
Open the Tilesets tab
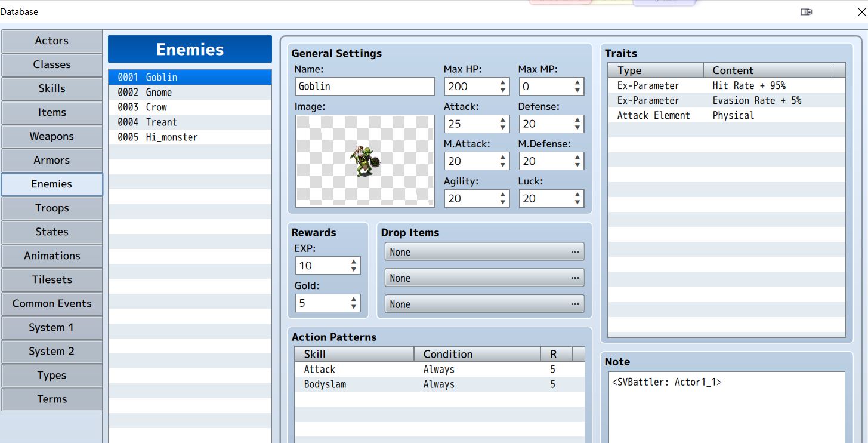coord(52,279)
